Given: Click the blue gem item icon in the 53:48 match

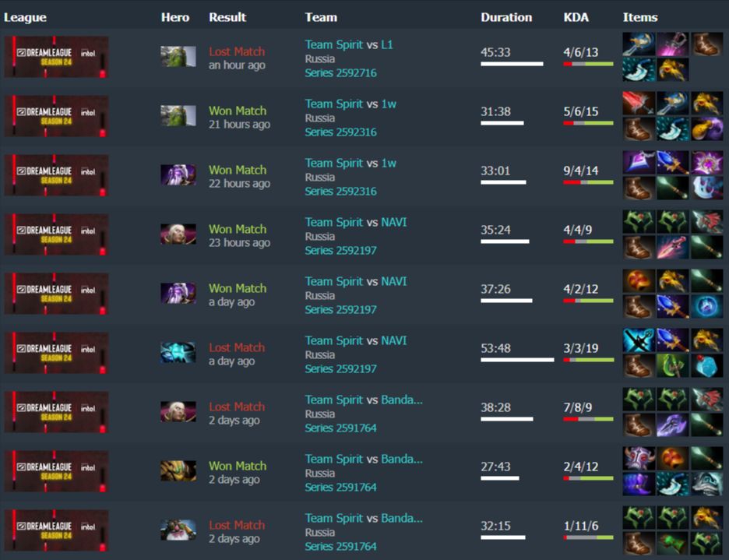Looking at the screenshot, I should (x=706, y=365).
